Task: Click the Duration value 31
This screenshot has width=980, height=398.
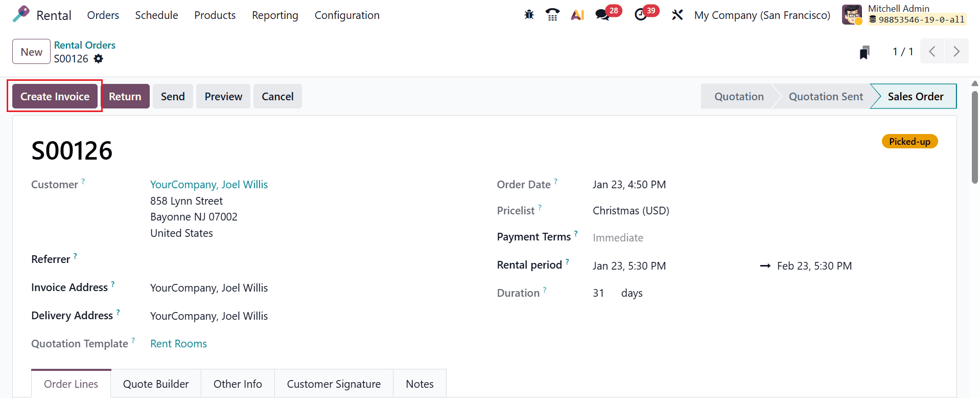Action: [598, 293]
